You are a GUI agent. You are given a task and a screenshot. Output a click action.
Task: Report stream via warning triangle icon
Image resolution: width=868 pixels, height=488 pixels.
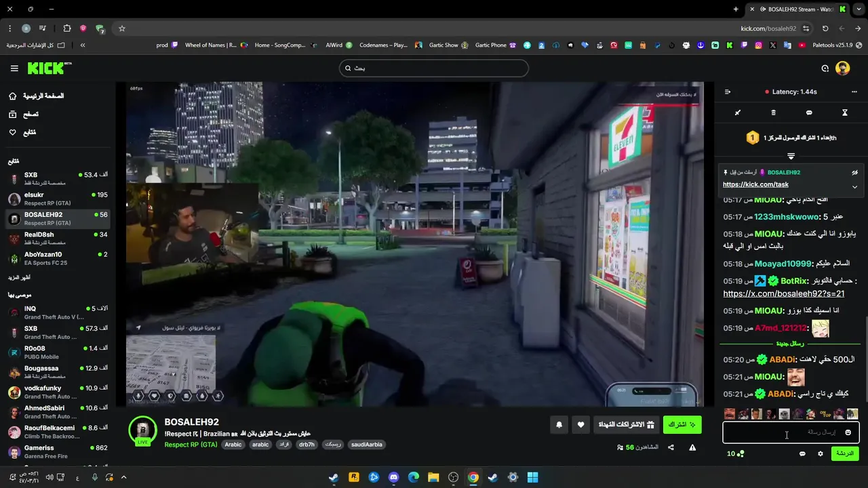tap(692, 447)
